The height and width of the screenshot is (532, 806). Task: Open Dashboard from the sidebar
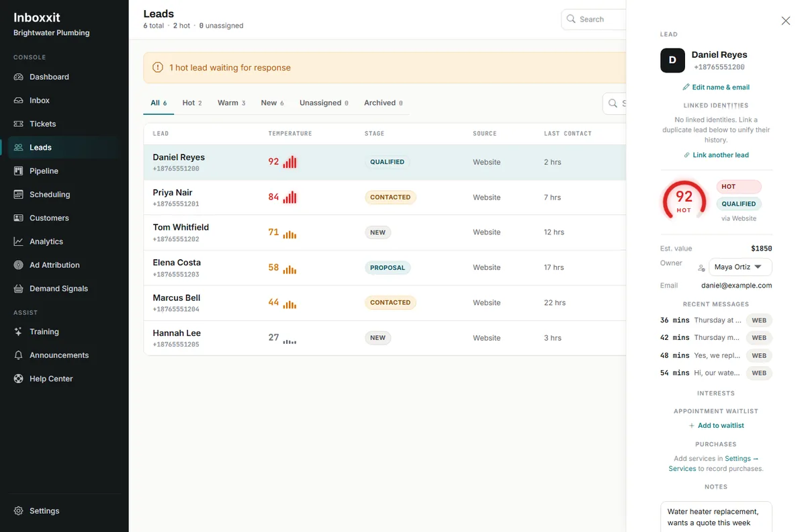point(64,77)
